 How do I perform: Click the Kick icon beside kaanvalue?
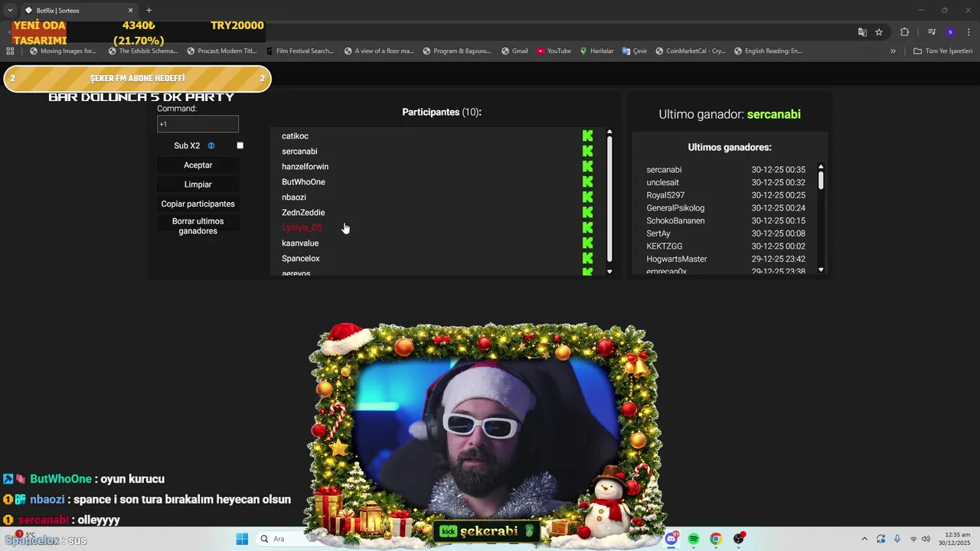(587, 243)
